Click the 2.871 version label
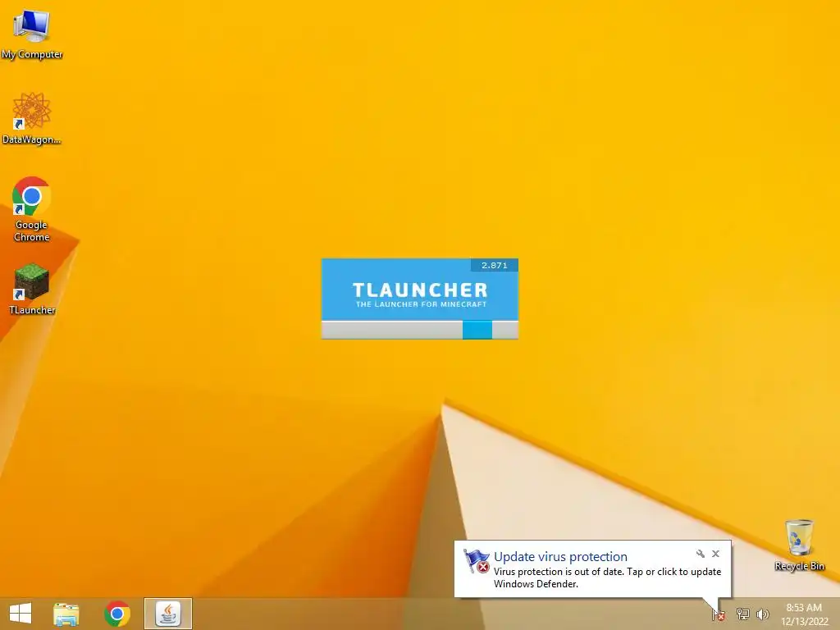 click(494, 265)
